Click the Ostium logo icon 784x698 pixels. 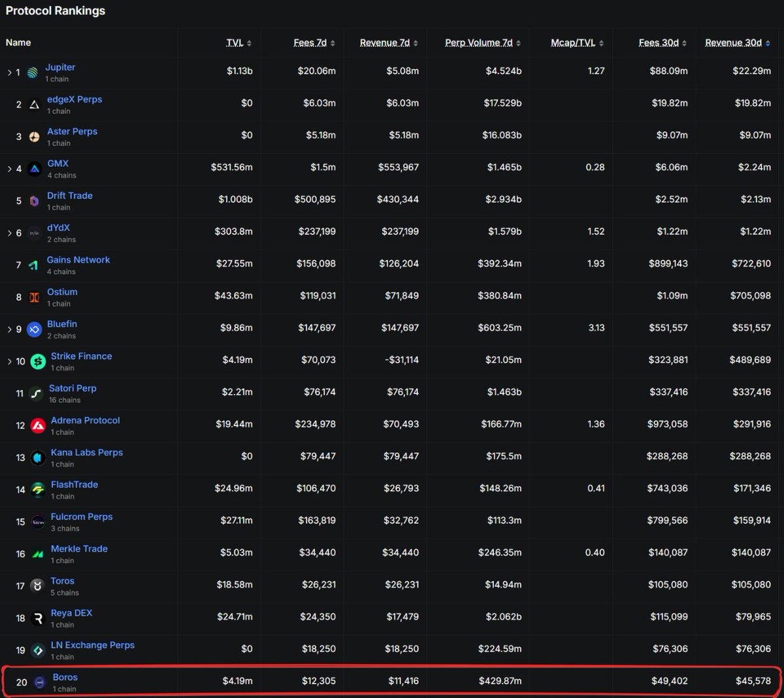coord(35,297)
